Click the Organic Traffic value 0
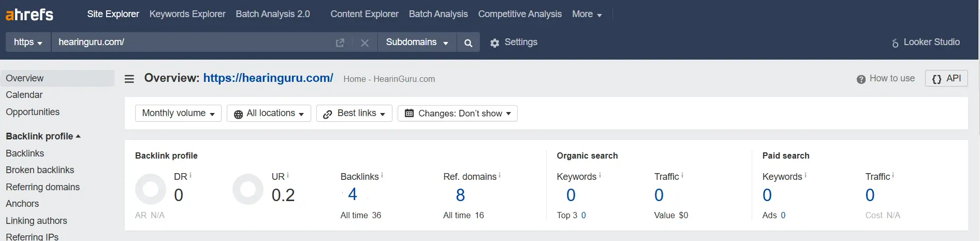The width and height of the screenshot is (980, 241). tap(659, 195)
